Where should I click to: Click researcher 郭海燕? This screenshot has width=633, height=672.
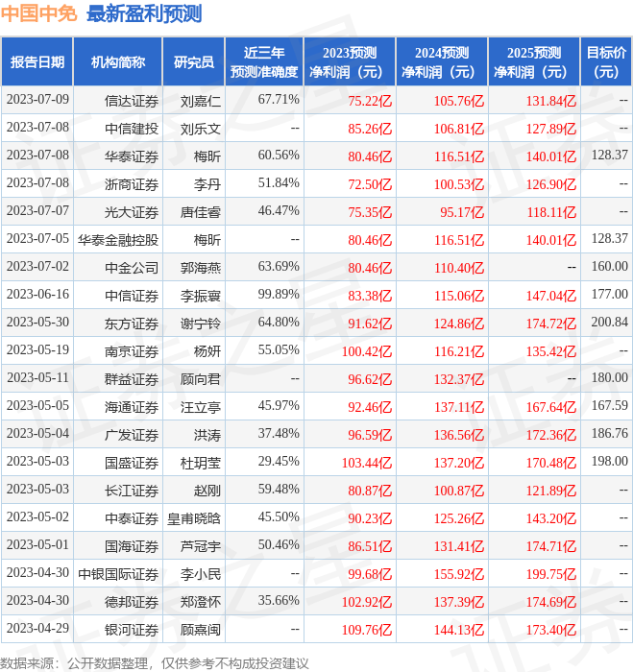[x=201, y=268]
